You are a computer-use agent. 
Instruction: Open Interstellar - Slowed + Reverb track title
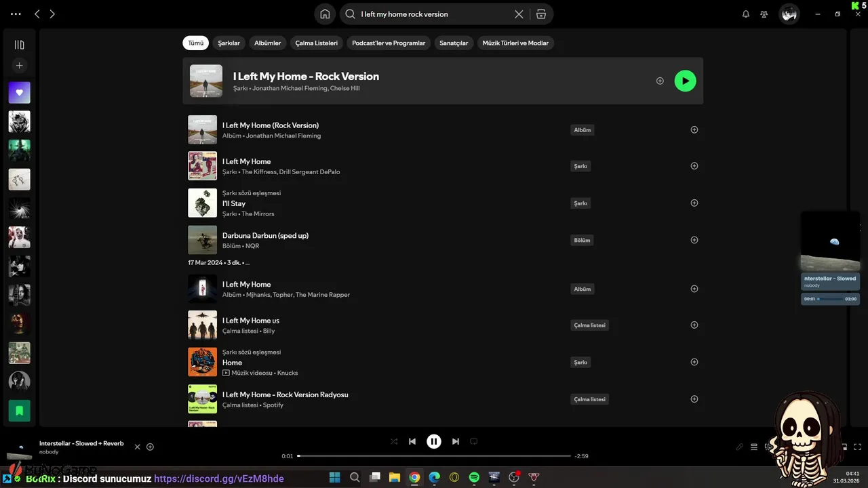[x=81, y=443]
